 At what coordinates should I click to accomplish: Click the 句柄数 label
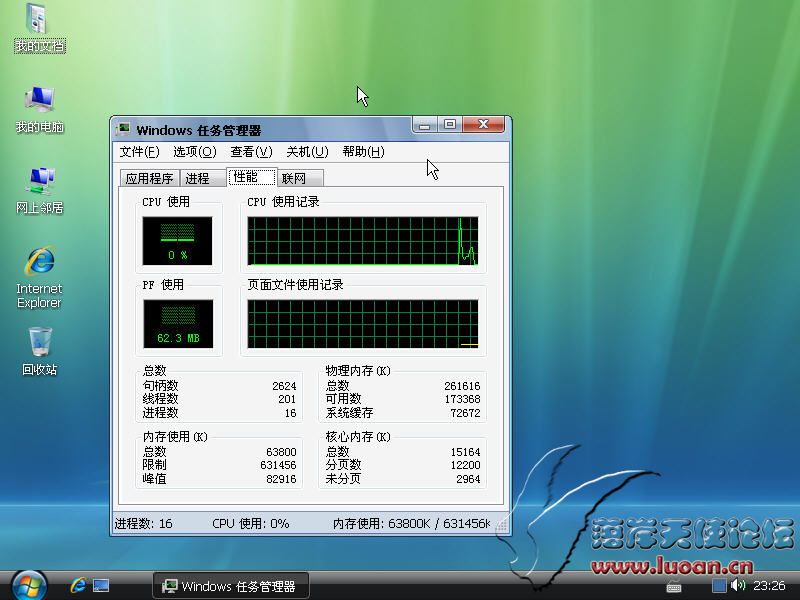(160, 386)
